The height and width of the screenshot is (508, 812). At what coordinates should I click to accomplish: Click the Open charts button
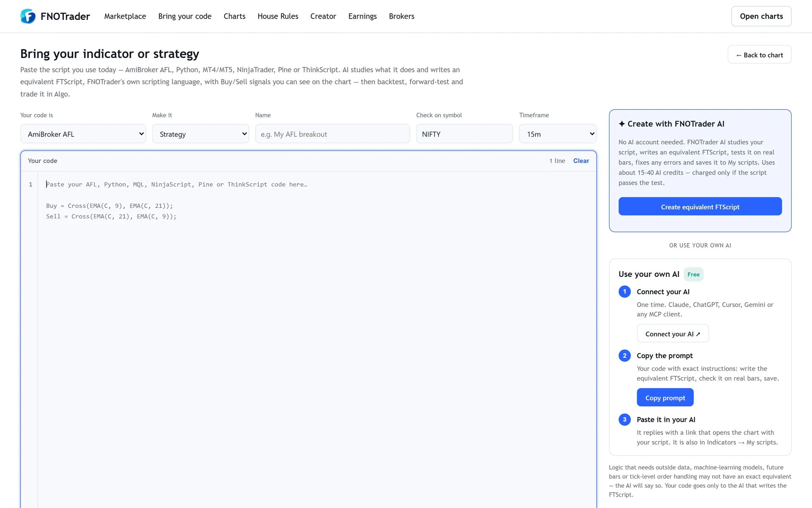click(761, 16)
